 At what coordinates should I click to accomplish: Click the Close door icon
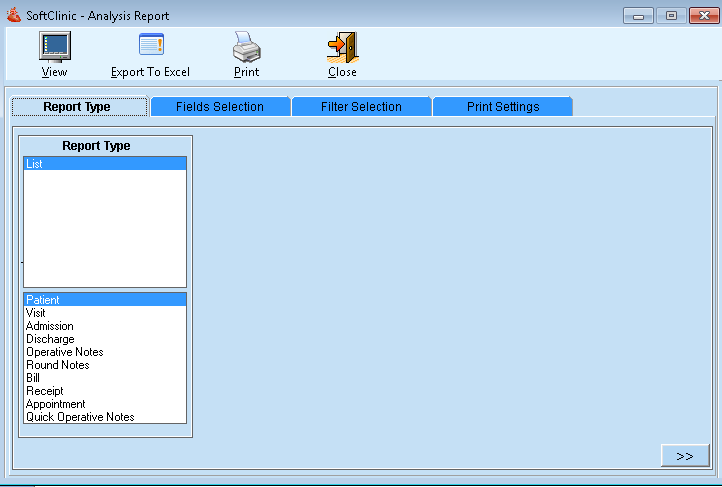(x=343, y=47)
